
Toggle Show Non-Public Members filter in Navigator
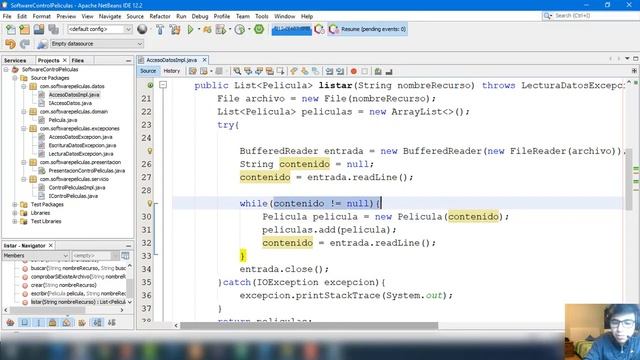pos(52,323)
